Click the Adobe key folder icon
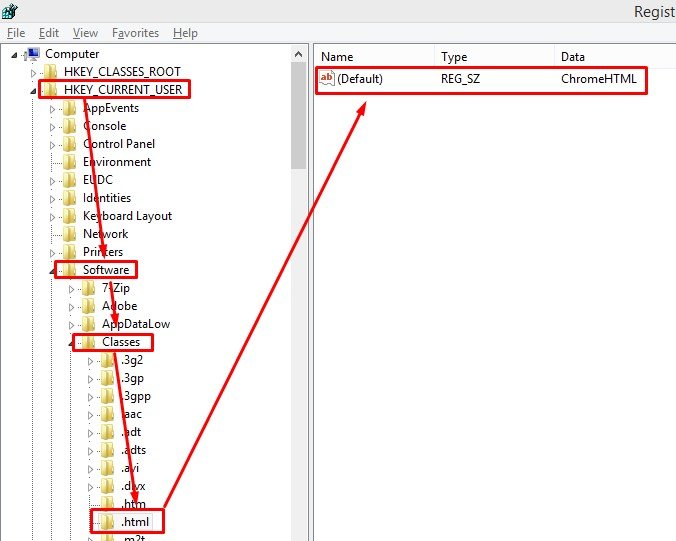The width and height of the screenshot is (676, 541). (x=89, y=306)
